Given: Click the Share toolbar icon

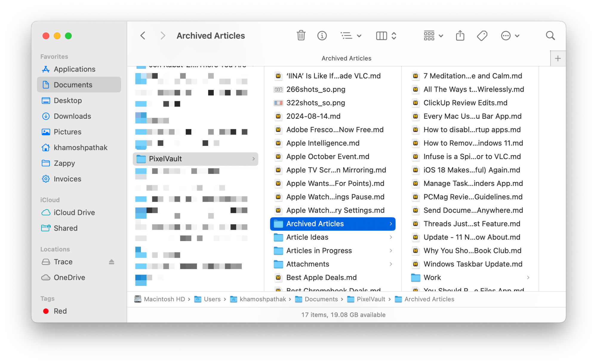Looking at the screenshot, I should 460,36.
